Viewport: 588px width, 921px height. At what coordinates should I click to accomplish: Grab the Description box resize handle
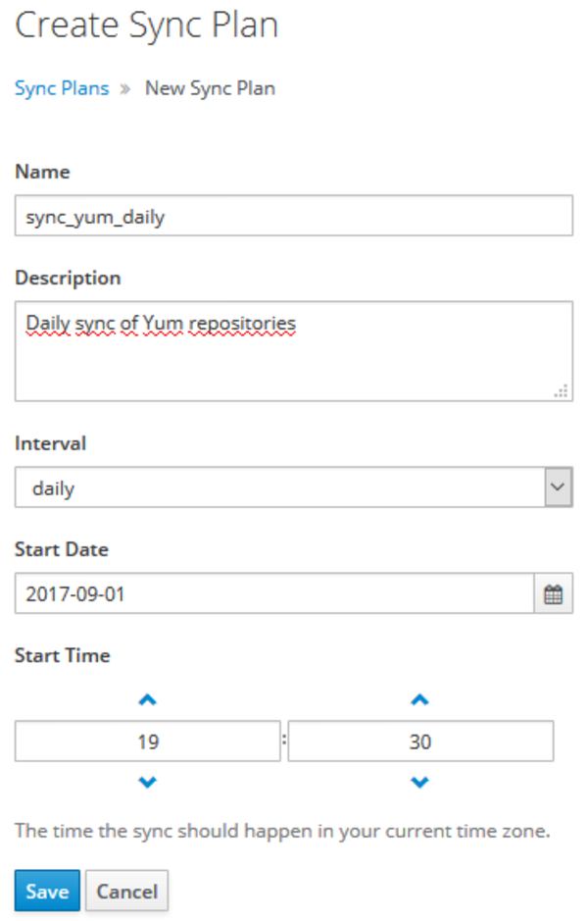pos(562,390)
